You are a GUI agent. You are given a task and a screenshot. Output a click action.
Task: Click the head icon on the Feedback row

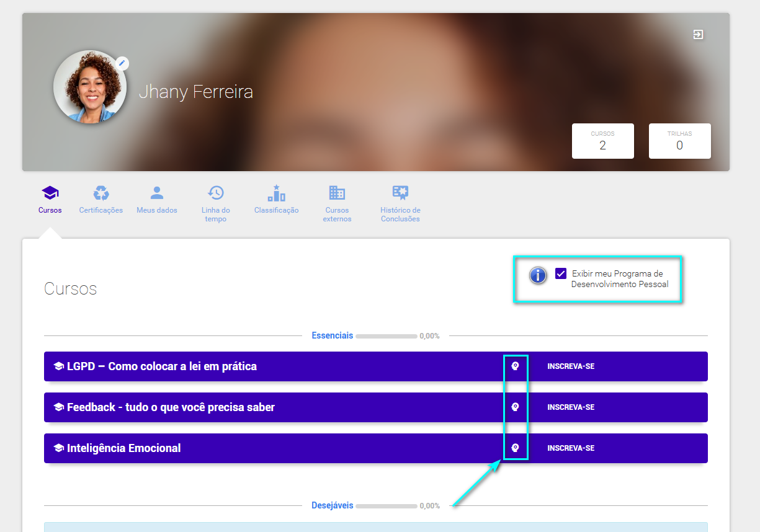[515, 407]
